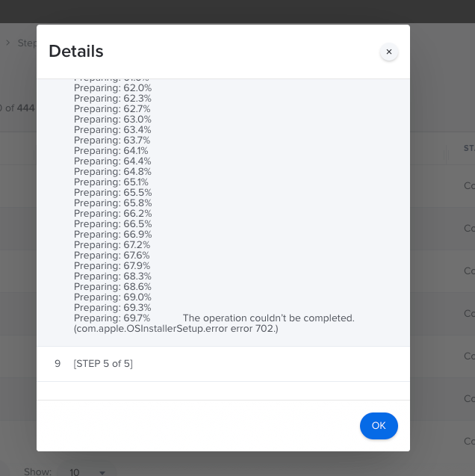Click the breadcrumb chevron icon before Step

[x=8, y=43]
